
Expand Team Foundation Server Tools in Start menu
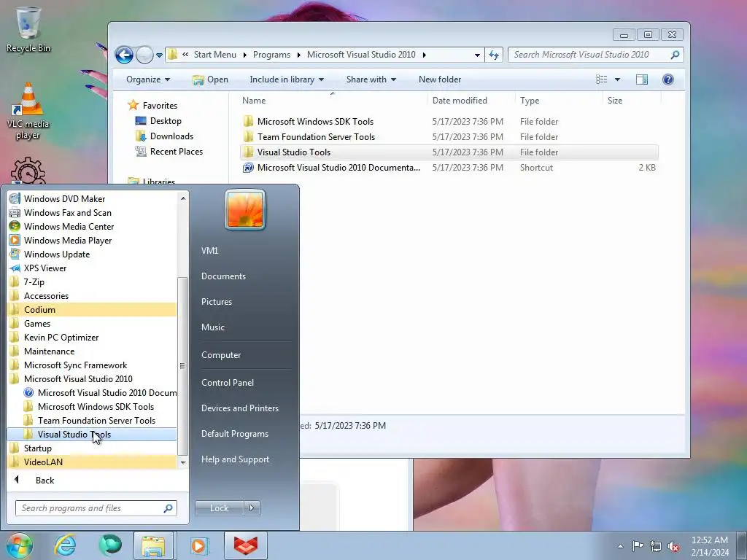[x=92, y=420]
